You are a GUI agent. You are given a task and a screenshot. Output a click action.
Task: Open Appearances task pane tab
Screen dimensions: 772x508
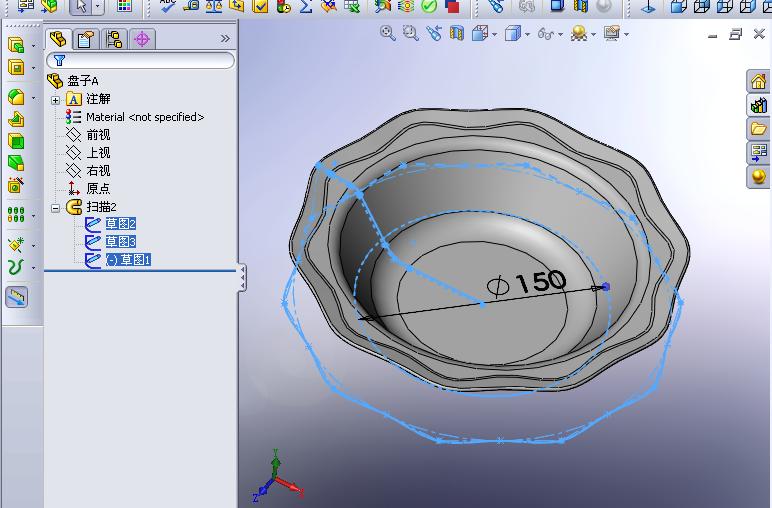pyautogui.click(x=759, y=177)
